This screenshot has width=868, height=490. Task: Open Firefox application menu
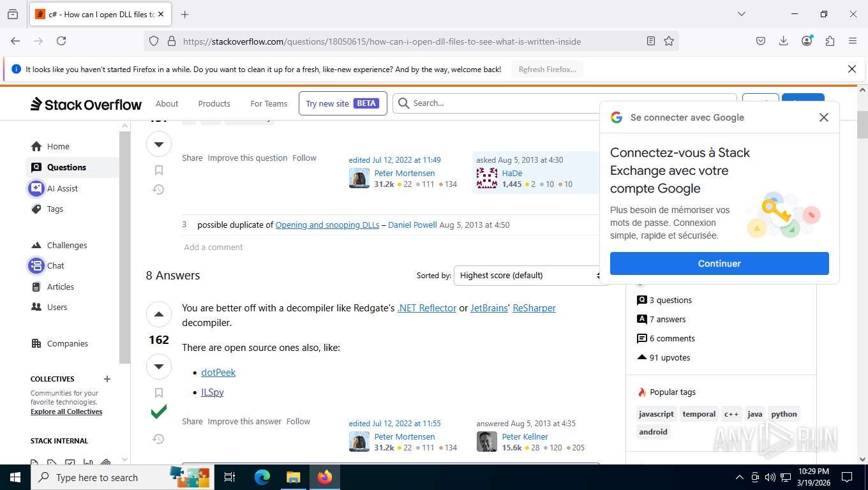(x=853, y=41)
